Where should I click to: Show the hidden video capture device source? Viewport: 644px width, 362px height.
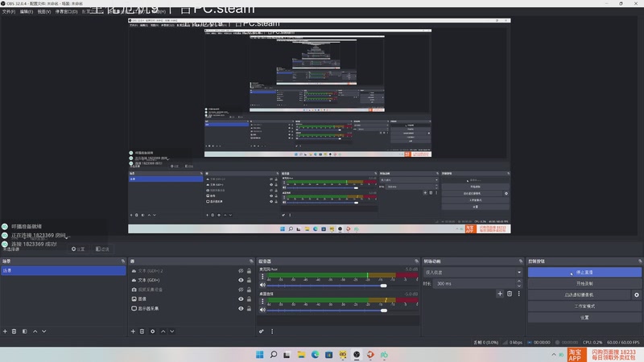(x=241, y=290)
